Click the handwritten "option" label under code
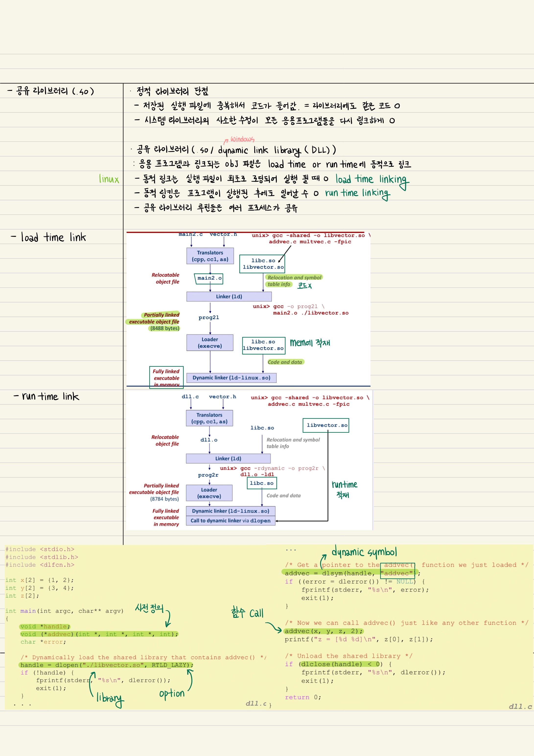The image size is (534, 756). coord(172,694)
